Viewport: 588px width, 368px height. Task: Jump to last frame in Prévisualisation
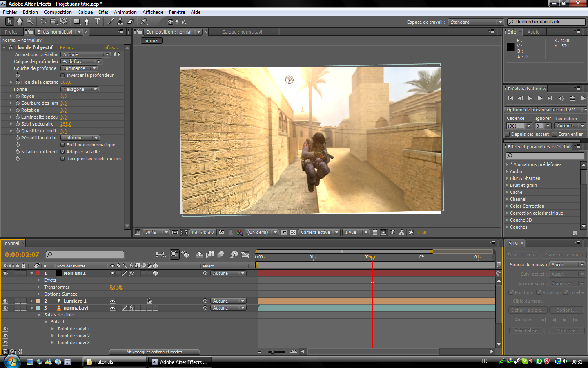pos(550,98)
